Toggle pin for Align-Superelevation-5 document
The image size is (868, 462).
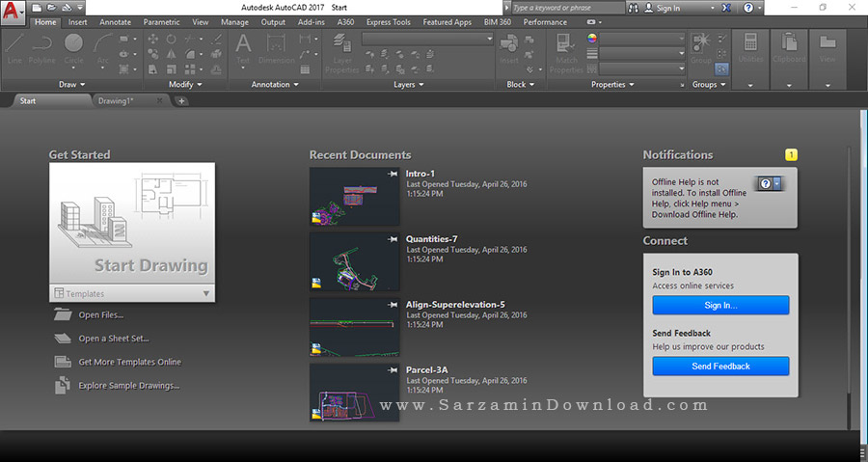pyautogui.click(x=393, y=305)
